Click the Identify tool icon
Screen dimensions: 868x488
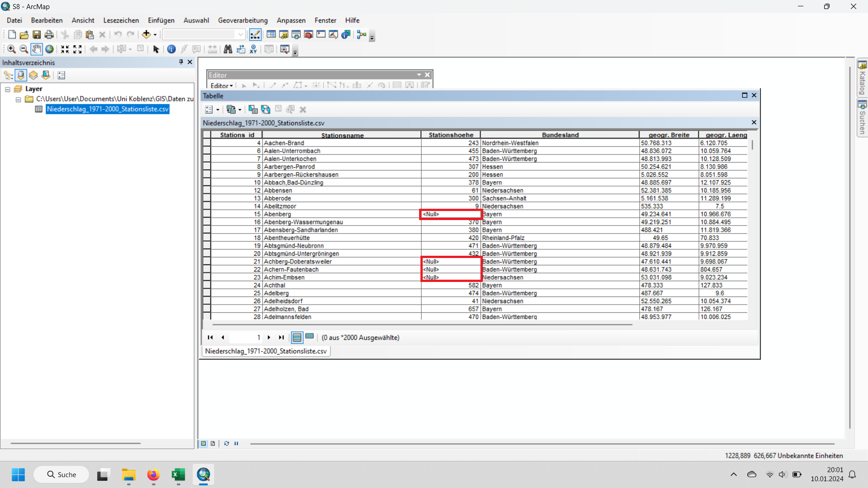point(171,49)
